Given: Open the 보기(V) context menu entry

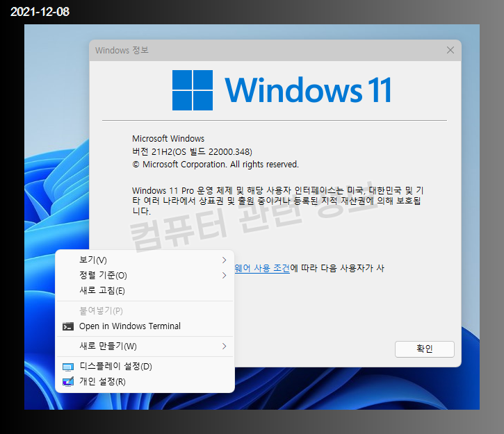Looking at the screenshot, I should (145, 260).
